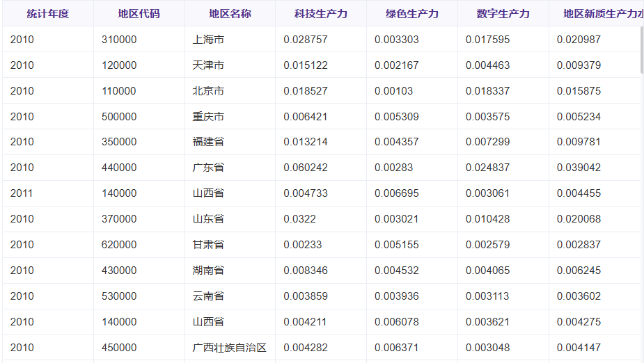Click the 0.024837 数字生产力 value
Viewport: 644px width, 363px height.
[x=488, y=168]
